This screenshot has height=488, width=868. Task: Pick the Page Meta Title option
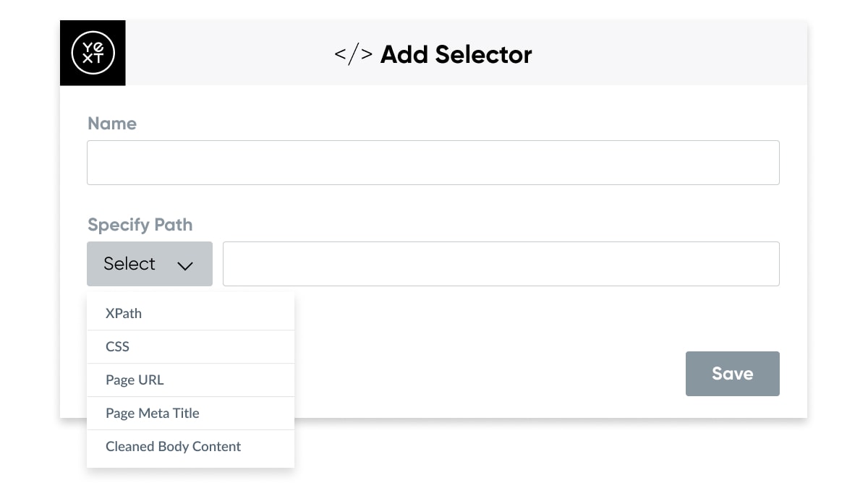coord(191,414)
